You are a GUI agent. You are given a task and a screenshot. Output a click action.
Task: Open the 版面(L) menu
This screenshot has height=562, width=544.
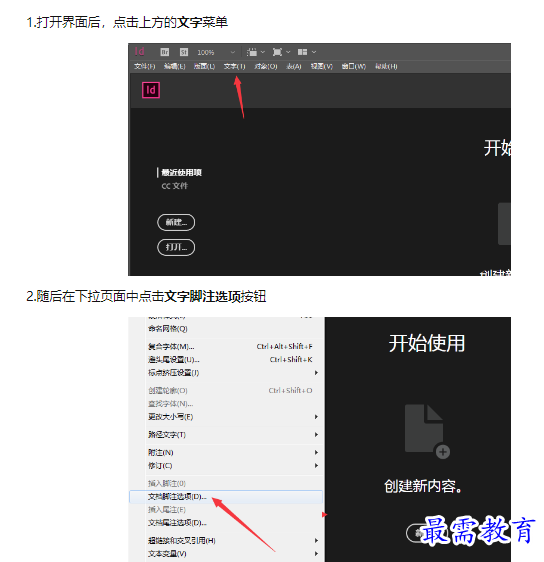point(204,66)
